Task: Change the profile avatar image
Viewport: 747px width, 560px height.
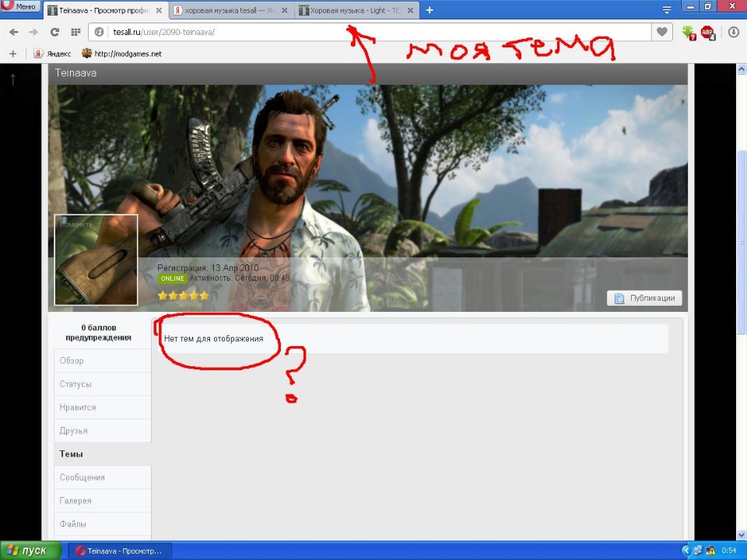Action: 96,260
